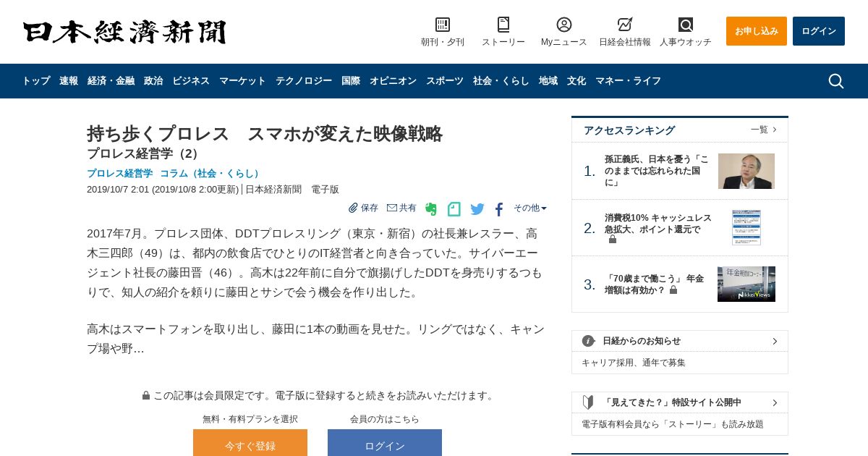
Task: Open ranking article 消費税10% キャッシュレス
Action: click(658, 224)
